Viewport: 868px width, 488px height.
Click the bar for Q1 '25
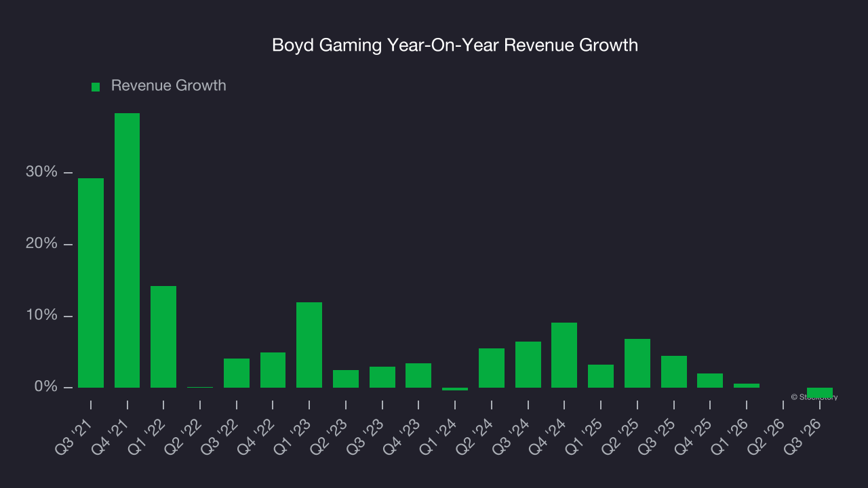pos(601,376)
